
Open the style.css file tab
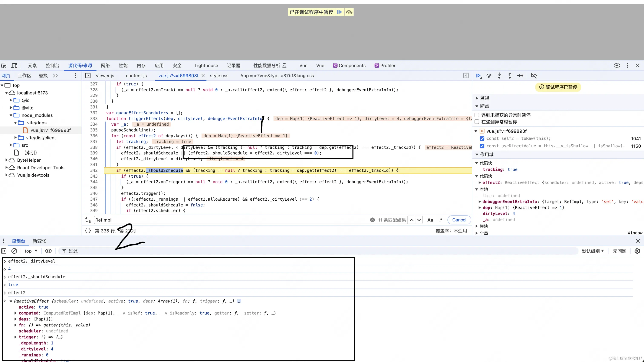pos(219,76)
